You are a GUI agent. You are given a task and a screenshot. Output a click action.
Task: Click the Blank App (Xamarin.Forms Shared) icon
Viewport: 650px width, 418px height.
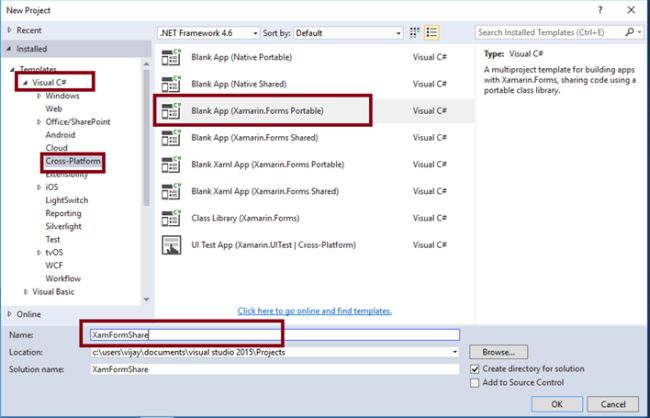[171, 138]
